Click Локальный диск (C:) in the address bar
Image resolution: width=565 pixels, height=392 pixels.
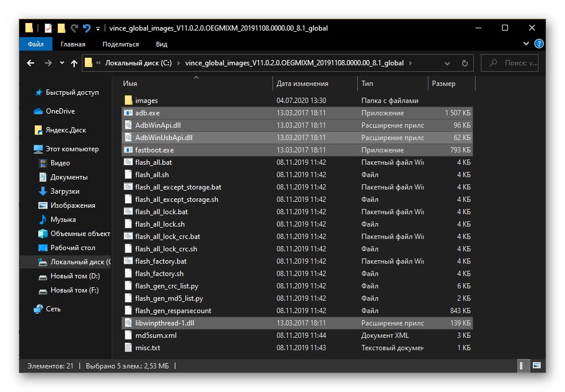coord(138,63)
